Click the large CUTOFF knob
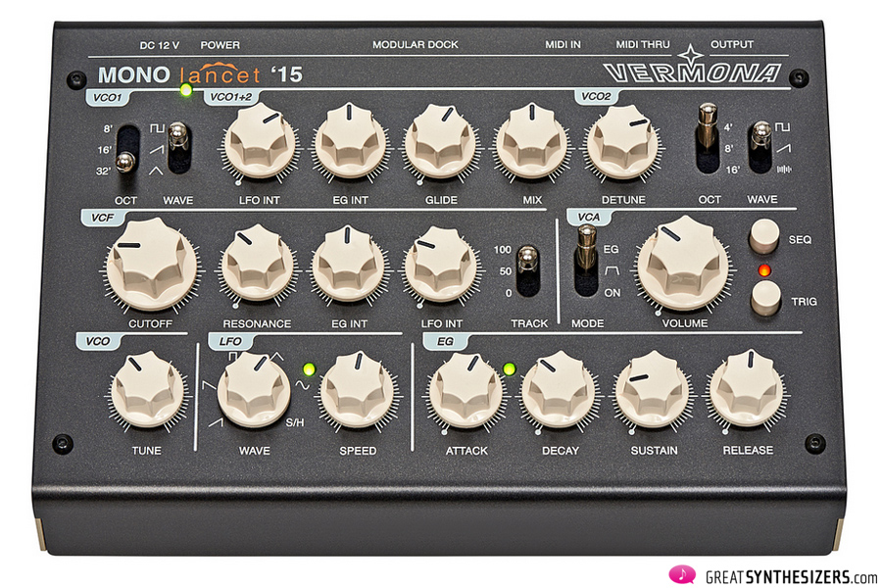Screen dimensions: 882x588 point(151,265)
